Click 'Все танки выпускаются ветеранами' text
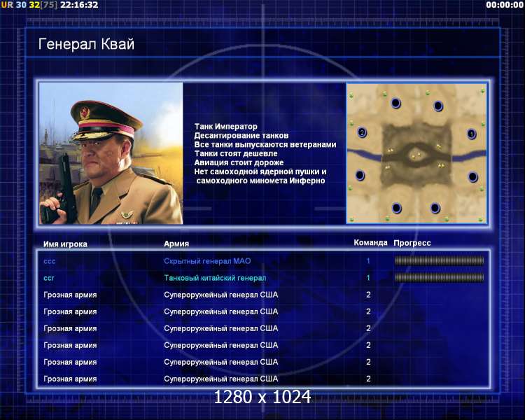Screen dimensions: 525x420 [265, 145]
